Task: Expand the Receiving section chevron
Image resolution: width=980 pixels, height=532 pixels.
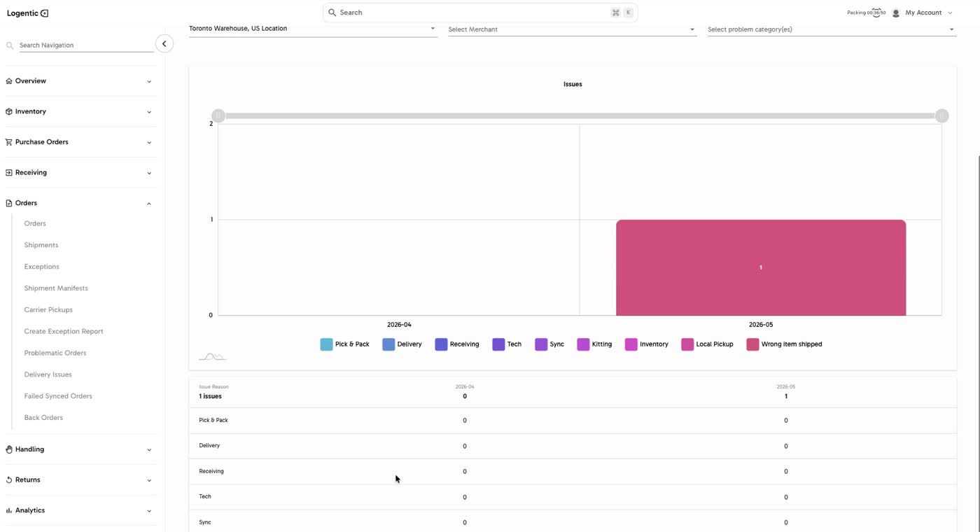Action: point(149,173)
